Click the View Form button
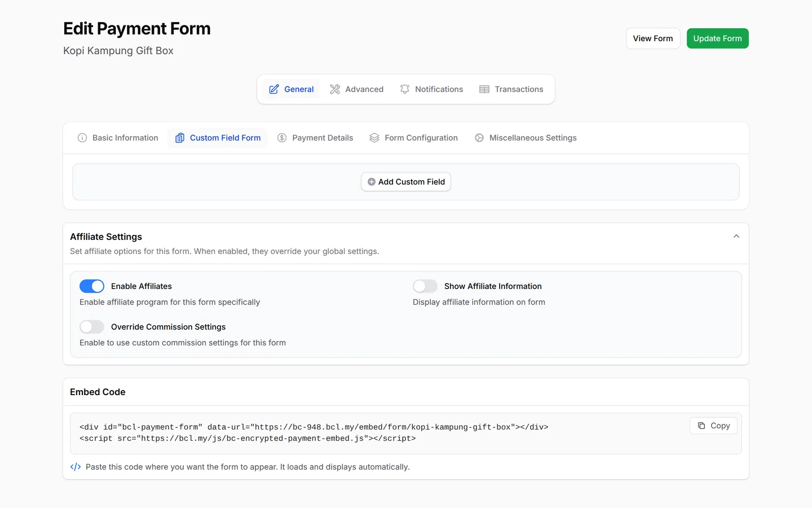Screen dimensions: 812x508 point(653,38)
